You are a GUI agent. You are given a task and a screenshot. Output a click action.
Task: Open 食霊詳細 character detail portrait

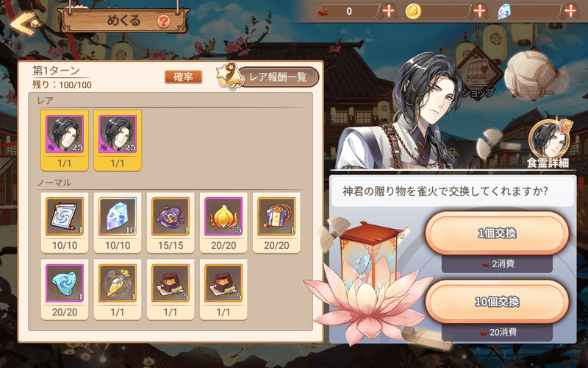point(548,144)
